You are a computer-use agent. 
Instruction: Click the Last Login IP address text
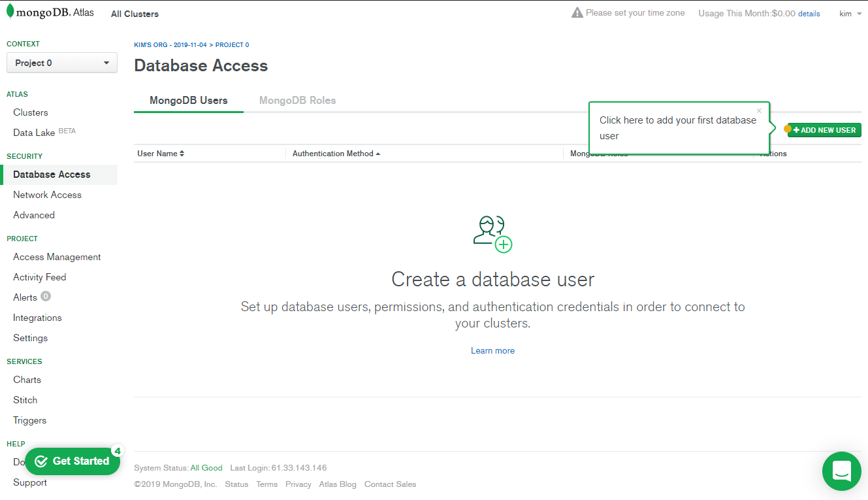coord(298,468)
